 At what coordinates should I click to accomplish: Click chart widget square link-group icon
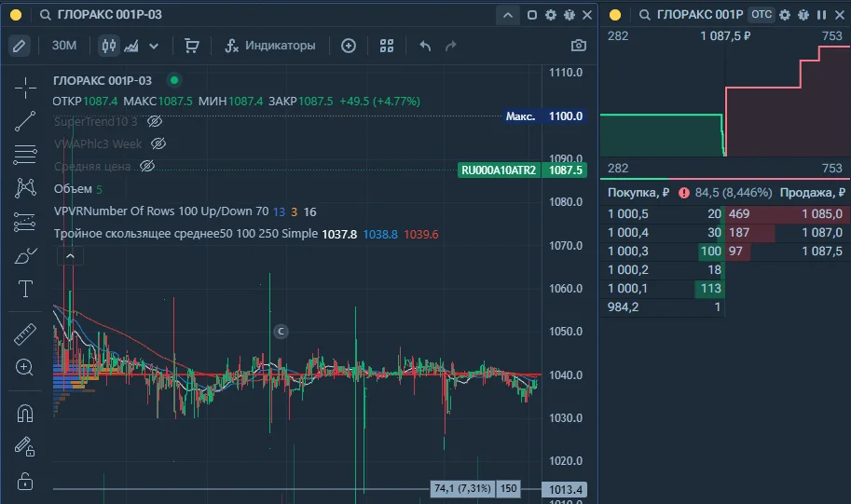click(x=532, y=15)
